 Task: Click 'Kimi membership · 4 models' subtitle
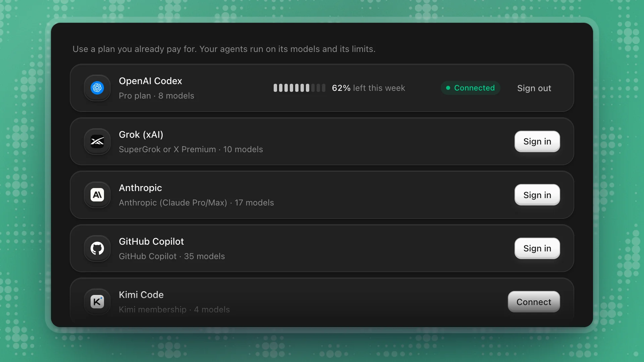[174, 310]
